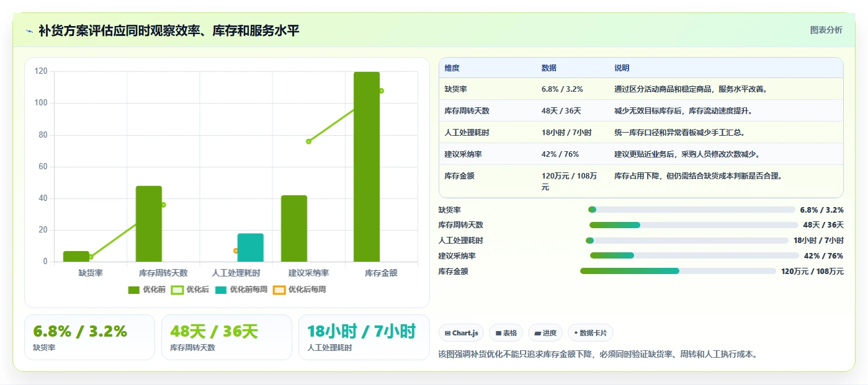Click table cell 18小时 / 7小时
This screenshot has height=385, width=868.
coord(566,133)
